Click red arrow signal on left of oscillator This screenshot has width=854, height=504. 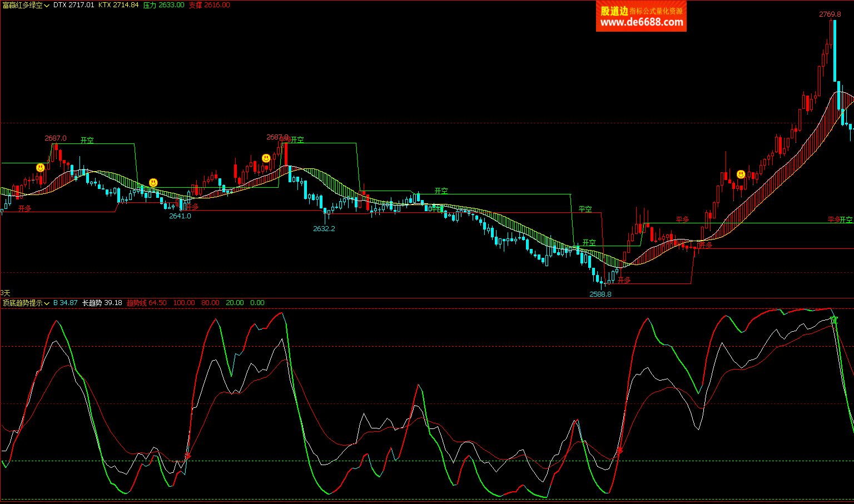(188, 456)
